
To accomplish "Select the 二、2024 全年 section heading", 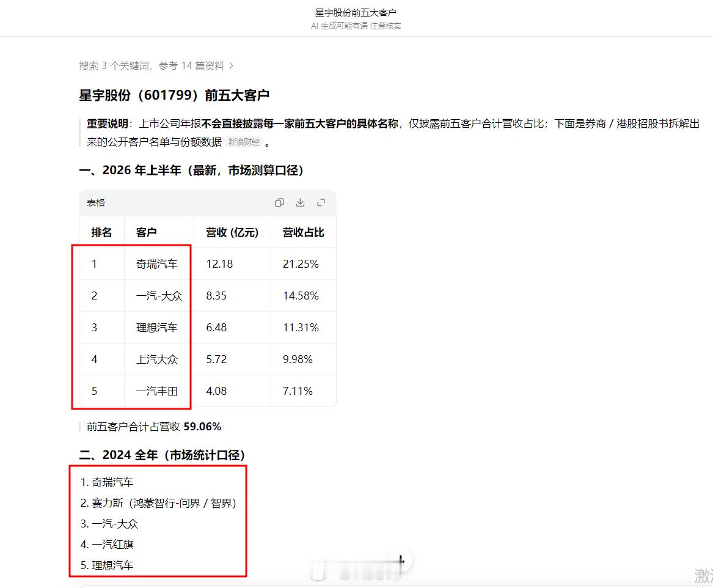I will coord(163,455).
